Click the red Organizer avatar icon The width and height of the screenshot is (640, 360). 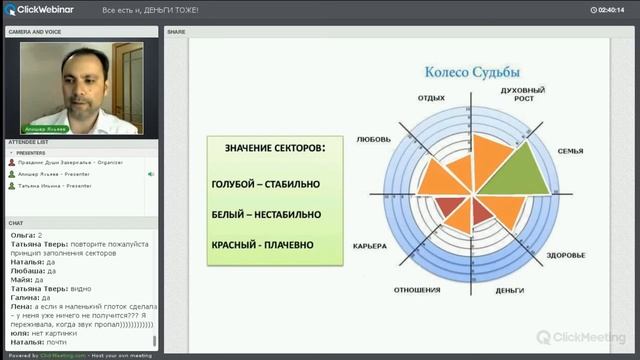(12, 162)
